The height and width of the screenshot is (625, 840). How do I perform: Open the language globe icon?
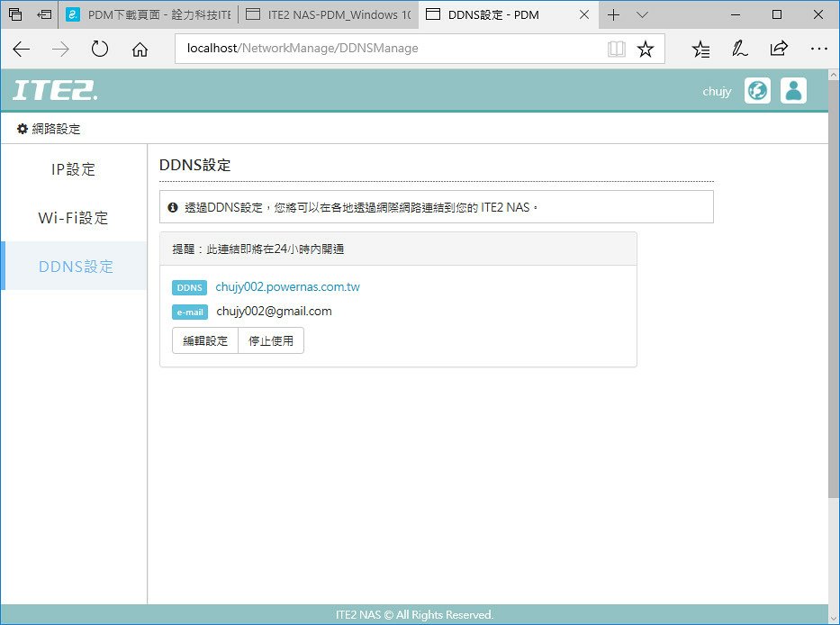(757, 91)
